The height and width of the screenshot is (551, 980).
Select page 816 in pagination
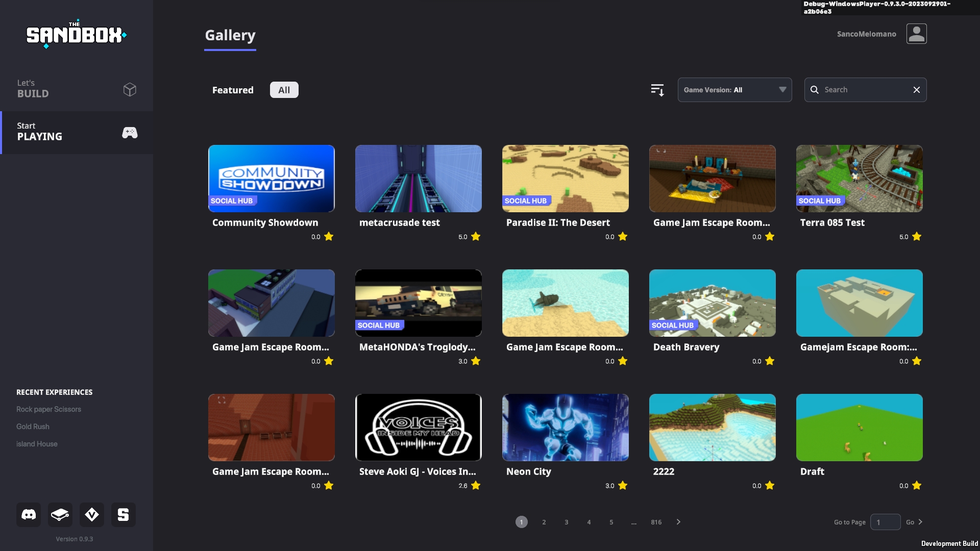click(656, 522)
